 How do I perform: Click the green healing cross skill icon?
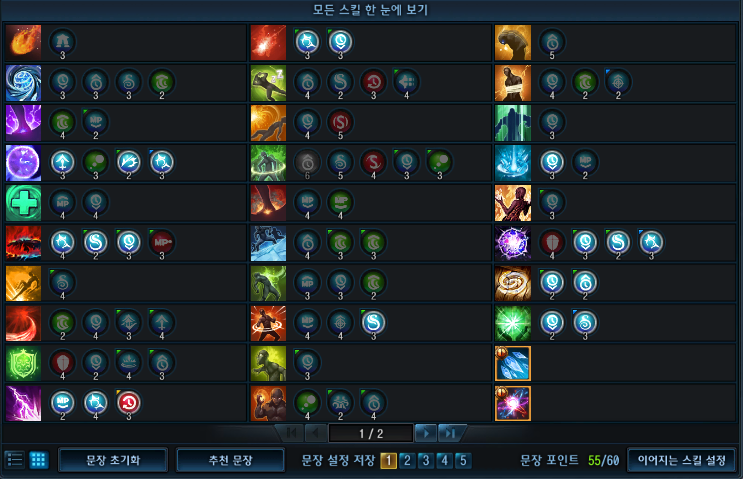(x=23, y=203)
